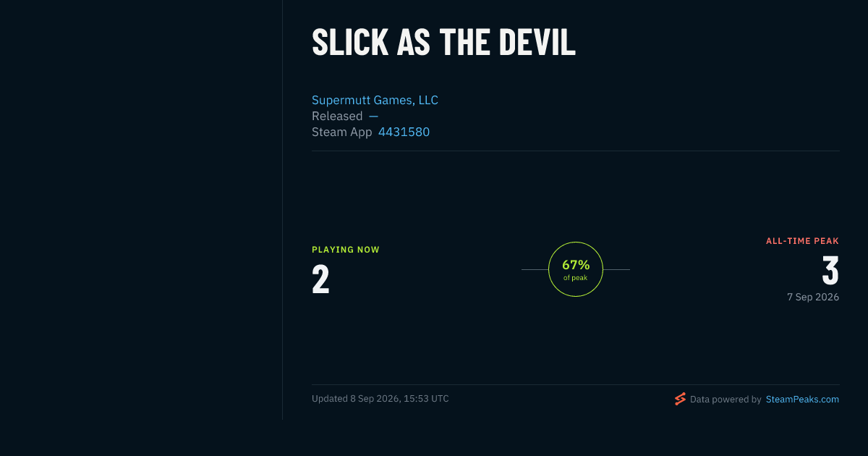Click the Slick as the Devil title
The image size is (868, 456).
coord(443,43)
